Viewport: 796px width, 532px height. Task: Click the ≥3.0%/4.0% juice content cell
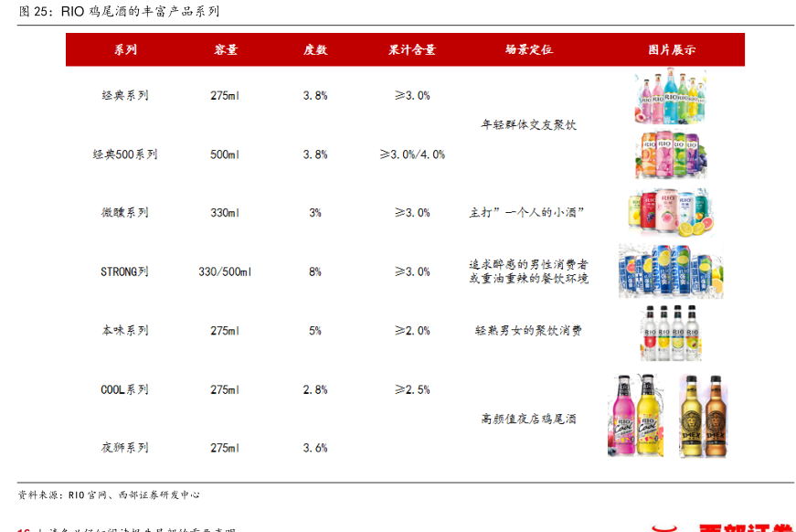click(412, 154)
